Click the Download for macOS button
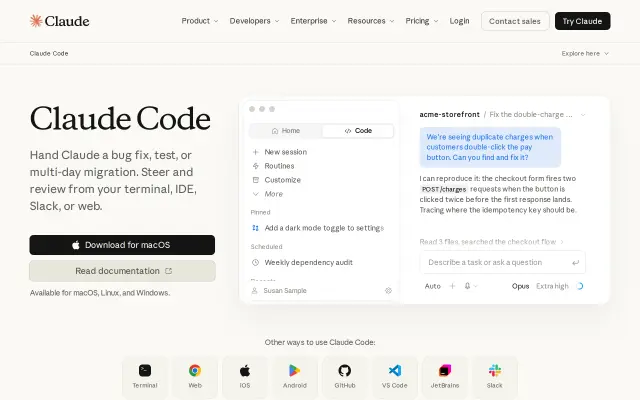The width and height of the screenshot is (640, 400). (x=122, y=245)
